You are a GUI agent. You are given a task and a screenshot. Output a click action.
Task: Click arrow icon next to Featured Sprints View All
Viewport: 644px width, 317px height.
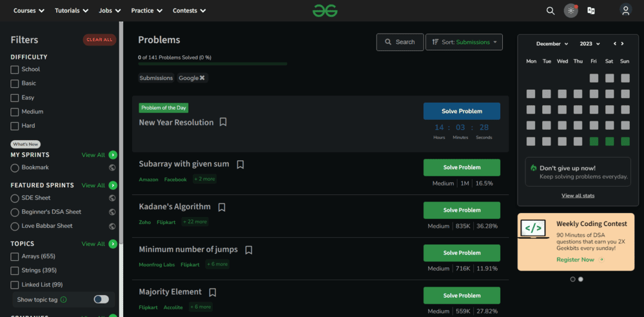coord(113,185)
